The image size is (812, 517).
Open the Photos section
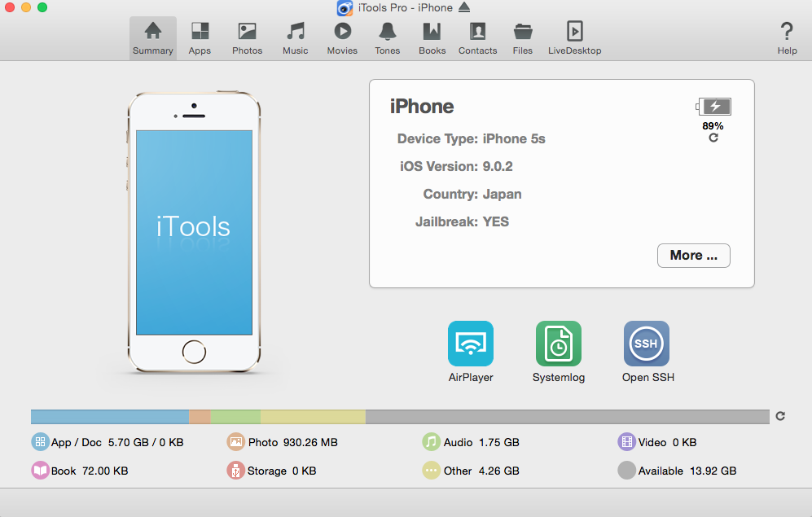tap(247, 38)
